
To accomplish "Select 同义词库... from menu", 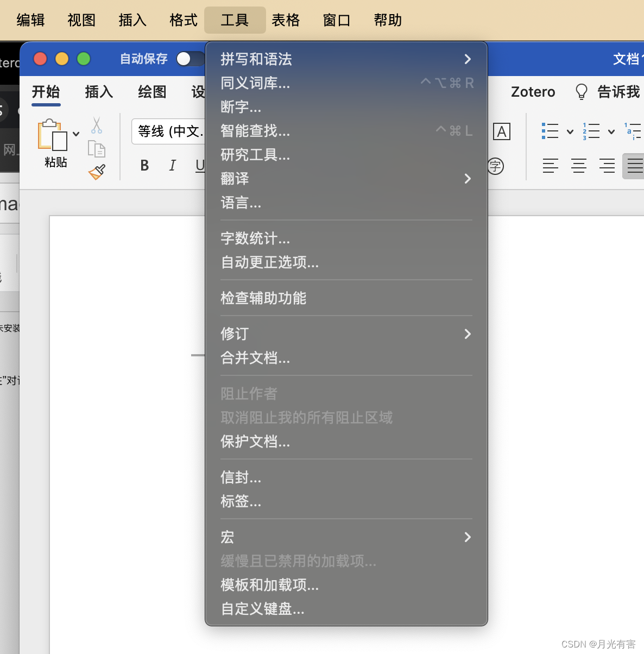I will (346, 83).
